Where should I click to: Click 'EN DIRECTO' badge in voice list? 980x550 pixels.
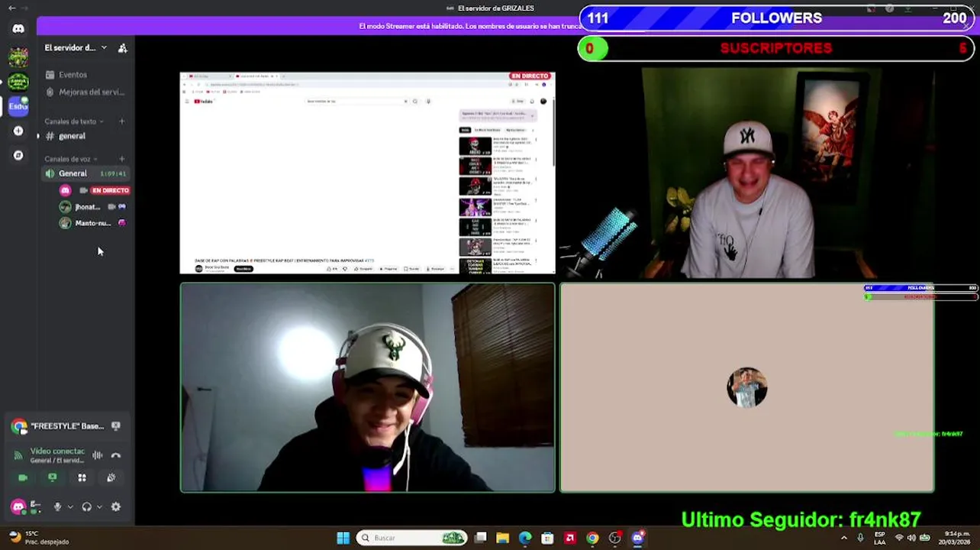pos(110,190)
